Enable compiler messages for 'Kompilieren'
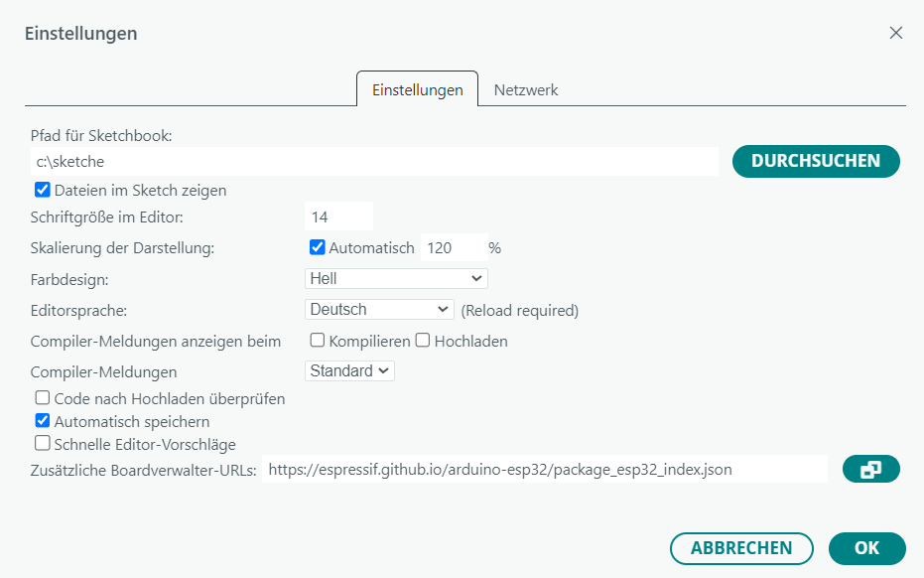 pos(318,341)
